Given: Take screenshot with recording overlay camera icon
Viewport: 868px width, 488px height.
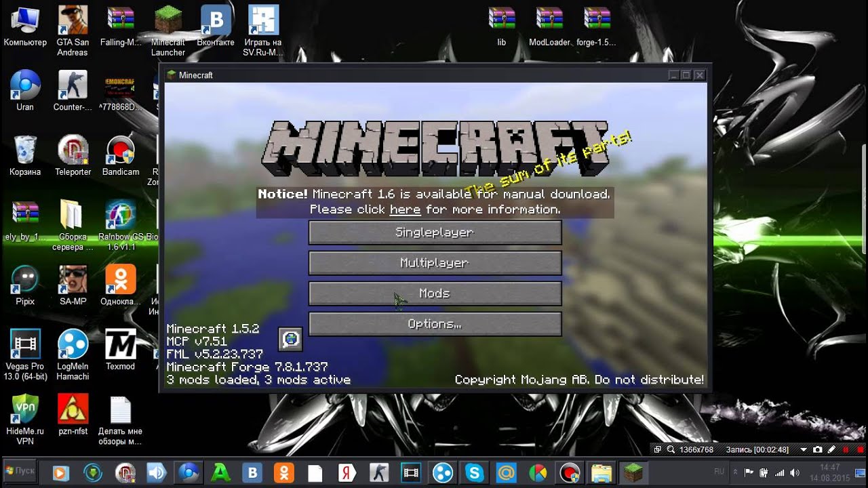Looking at the screenshot, I should point(818,450).
